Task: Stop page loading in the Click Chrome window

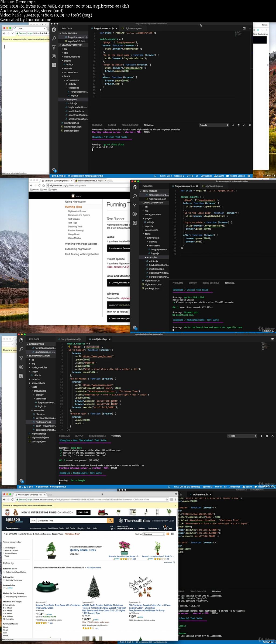Action: 12,33
